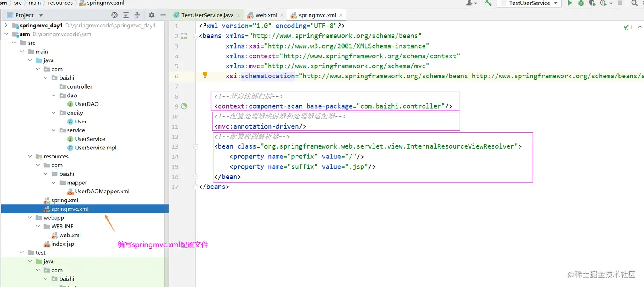Click the gutter icon beside line 9
The width and height of the screenshot is (644, 287).
click(184, 106)
